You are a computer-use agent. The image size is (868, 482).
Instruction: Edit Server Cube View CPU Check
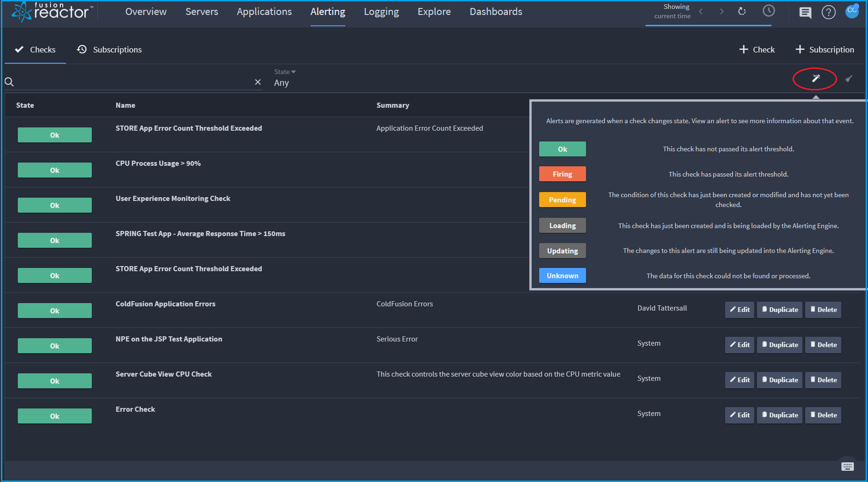coord(740,380)
